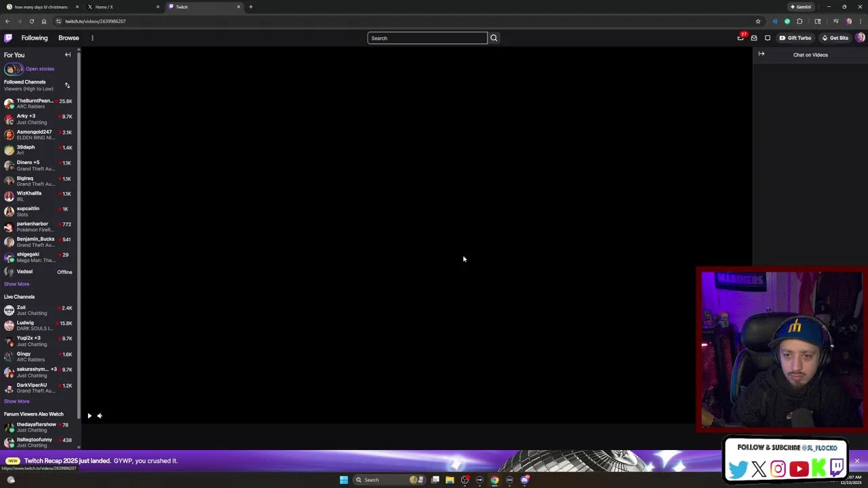The width and height of the screenshot is (868, 488).
Task: Open Task View on the taskbar
Action: click(x=435, y=480)
